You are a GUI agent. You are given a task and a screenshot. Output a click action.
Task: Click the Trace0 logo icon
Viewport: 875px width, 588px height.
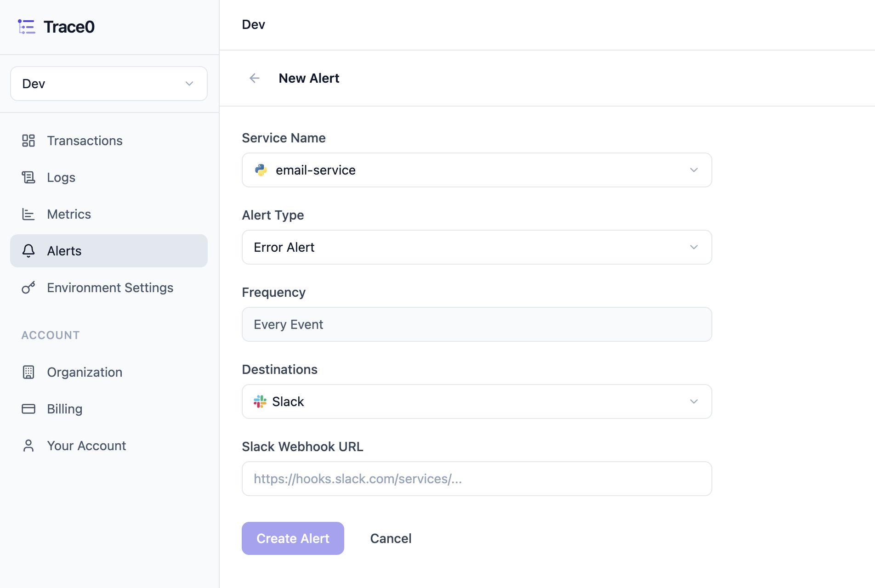tap(27, 27)
